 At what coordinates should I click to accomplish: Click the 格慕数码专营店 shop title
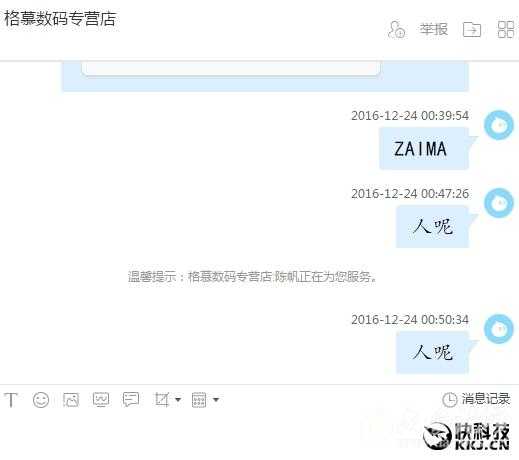tap(60, 19)
